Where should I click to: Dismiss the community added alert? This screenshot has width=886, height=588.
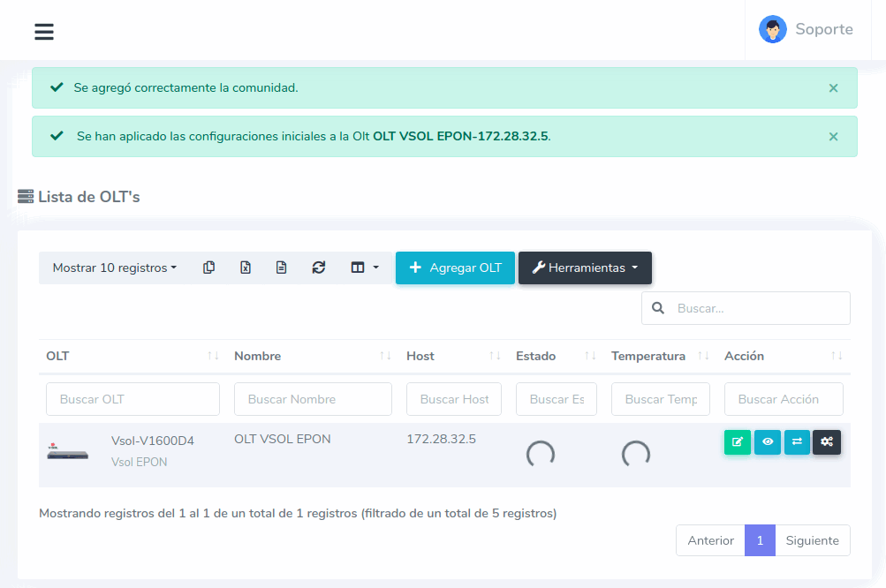pos(833,88)
